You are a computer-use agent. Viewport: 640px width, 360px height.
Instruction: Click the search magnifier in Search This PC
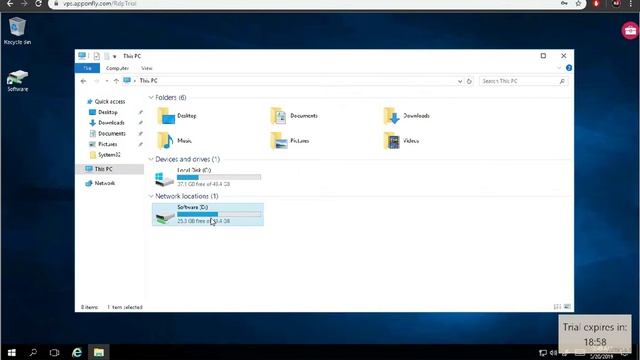(562, 81)
